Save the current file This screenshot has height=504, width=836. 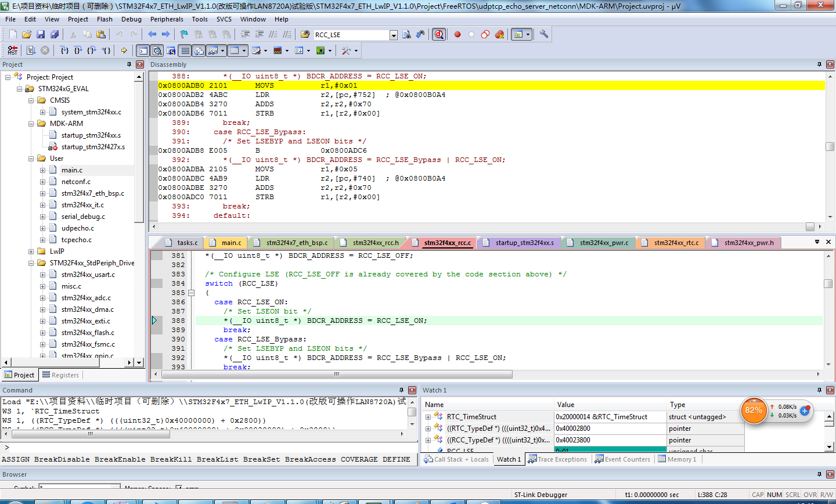[x=41, y=35]
